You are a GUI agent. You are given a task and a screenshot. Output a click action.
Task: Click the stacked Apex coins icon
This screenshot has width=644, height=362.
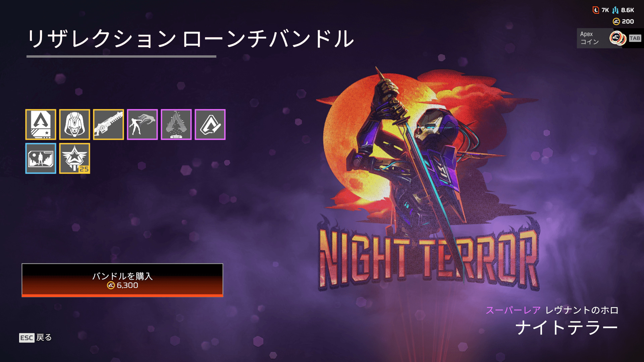[x=618, y=38]
